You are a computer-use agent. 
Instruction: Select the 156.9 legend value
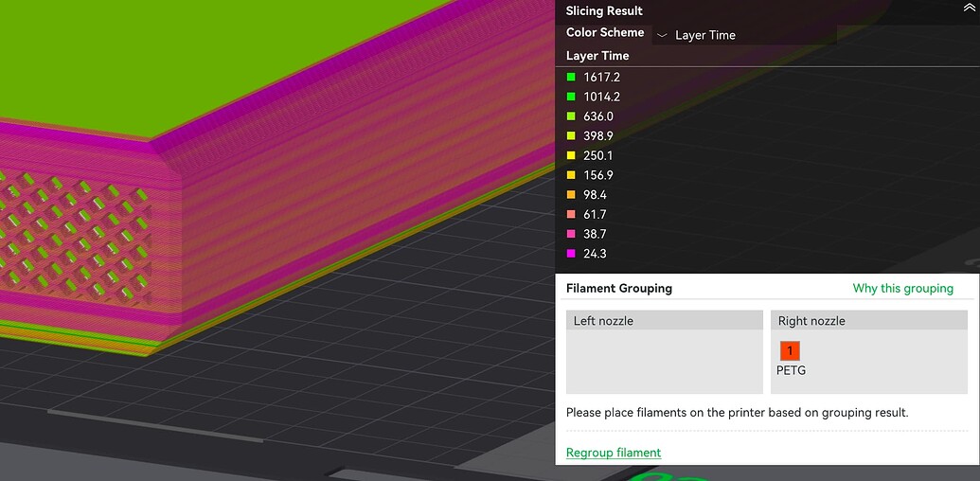[x=598, y=175]
